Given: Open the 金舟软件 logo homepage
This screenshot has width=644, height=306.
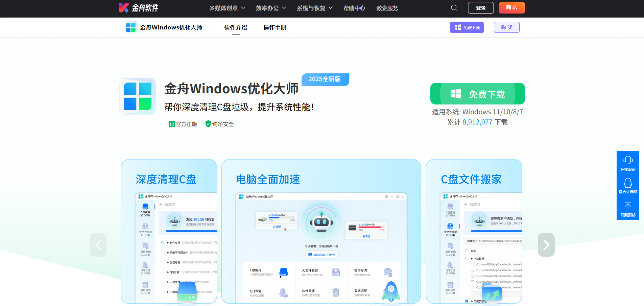Looking at the screenshot, I should pos(139,8).
